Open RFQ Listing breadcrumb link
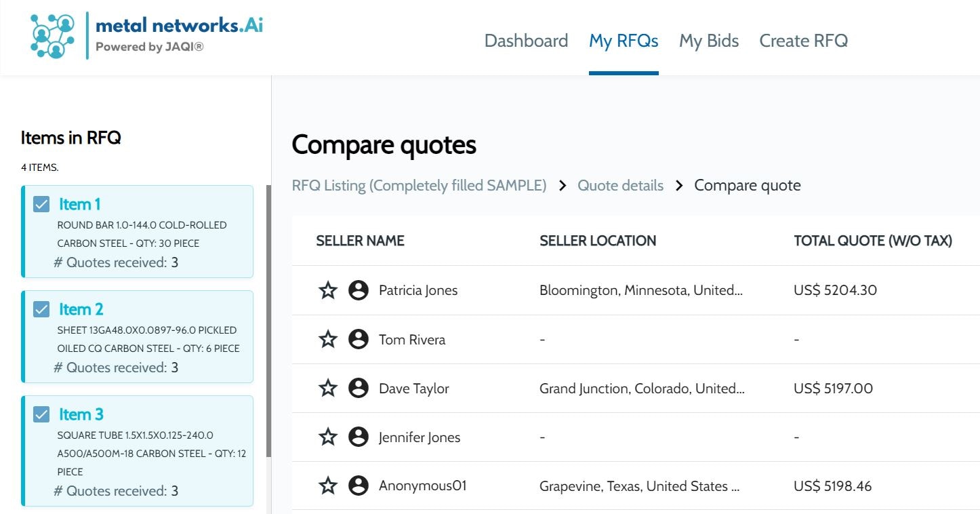Viewport: 980px width, 514px height. click(419, 186)
